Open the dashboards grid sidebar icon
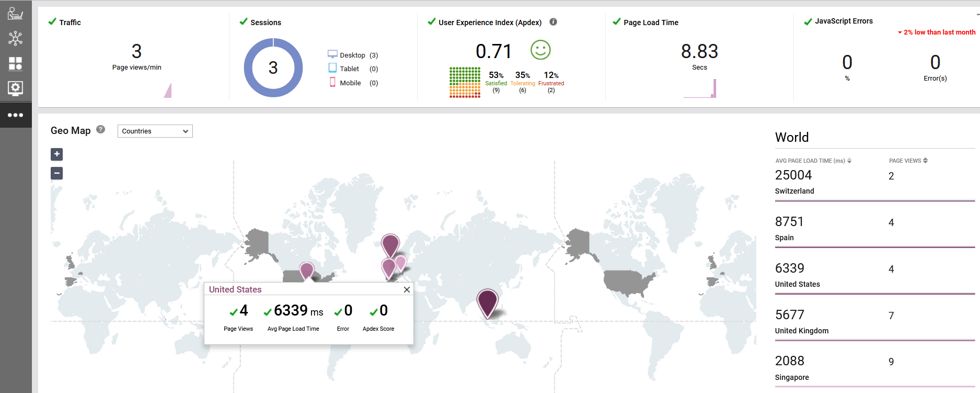980x393 pixels. click(x=15, y=63)
